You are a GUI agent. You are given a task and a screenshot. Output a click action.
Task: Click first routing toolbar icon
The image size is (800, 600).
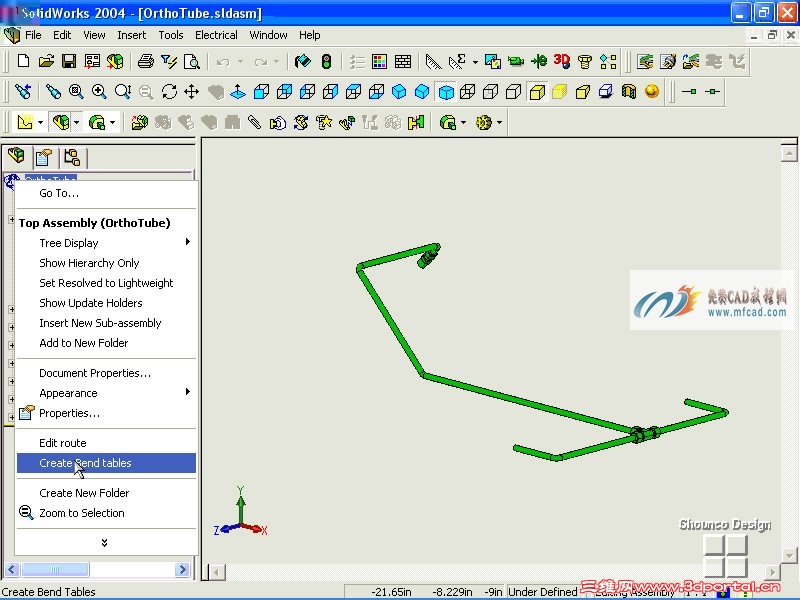(645, 61)
